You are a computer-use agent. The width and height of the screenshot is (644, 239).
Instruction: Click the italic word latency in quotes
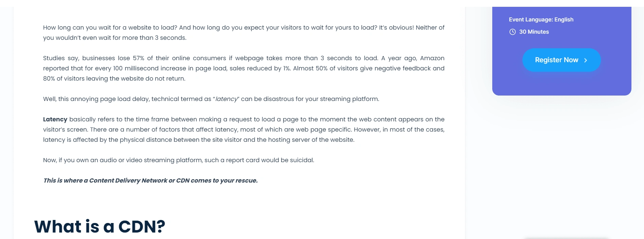tap(226, 99)
